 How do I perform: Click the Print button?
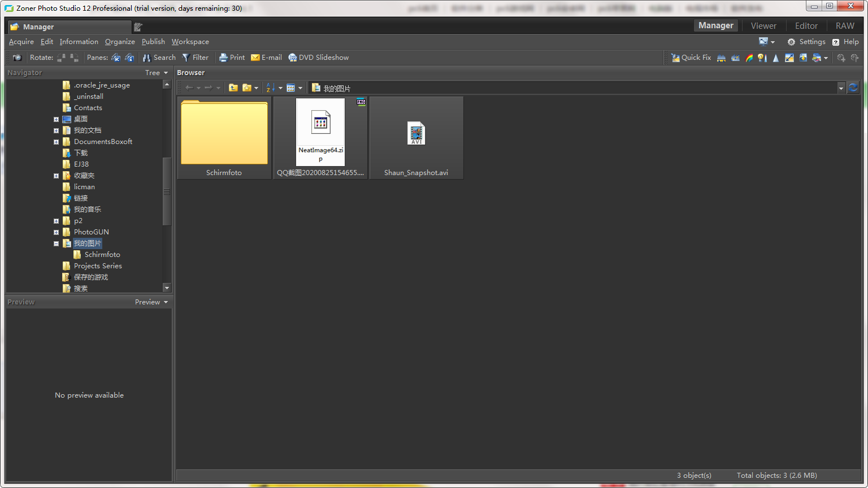pyautogui.click(x=232, y=58)
